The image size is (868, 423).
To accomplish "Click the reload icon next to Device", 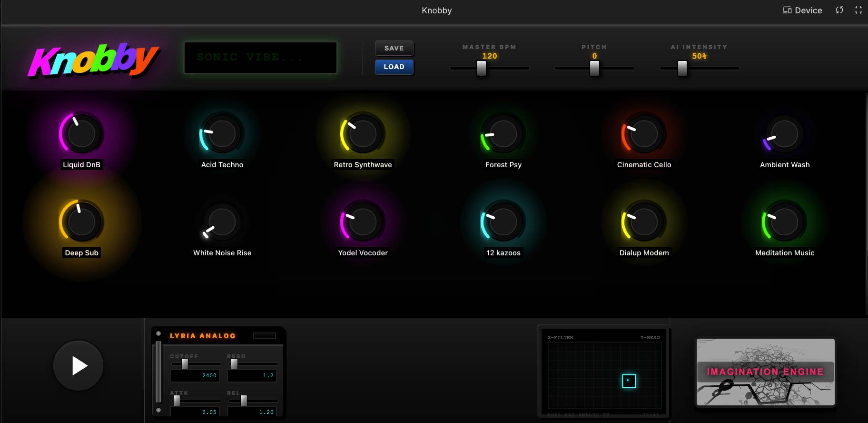I will click(x=839, y=10).
